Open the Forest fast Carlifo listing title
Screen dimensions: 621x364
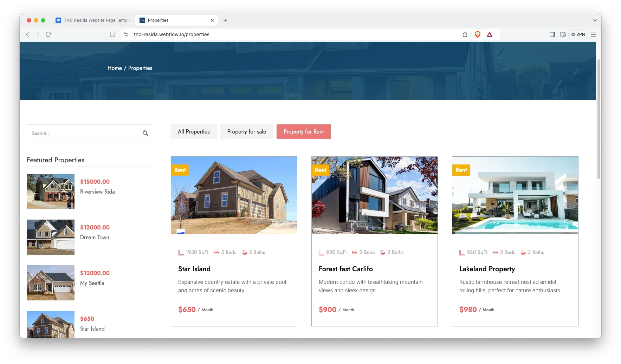(x=345, y=269)
